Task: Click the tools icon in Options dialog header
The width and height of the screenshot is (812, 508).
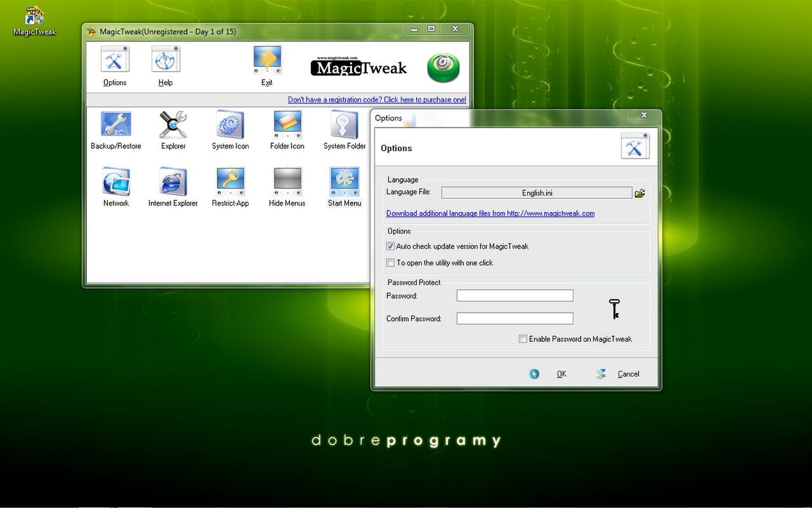Action: [x=635, y=146]
